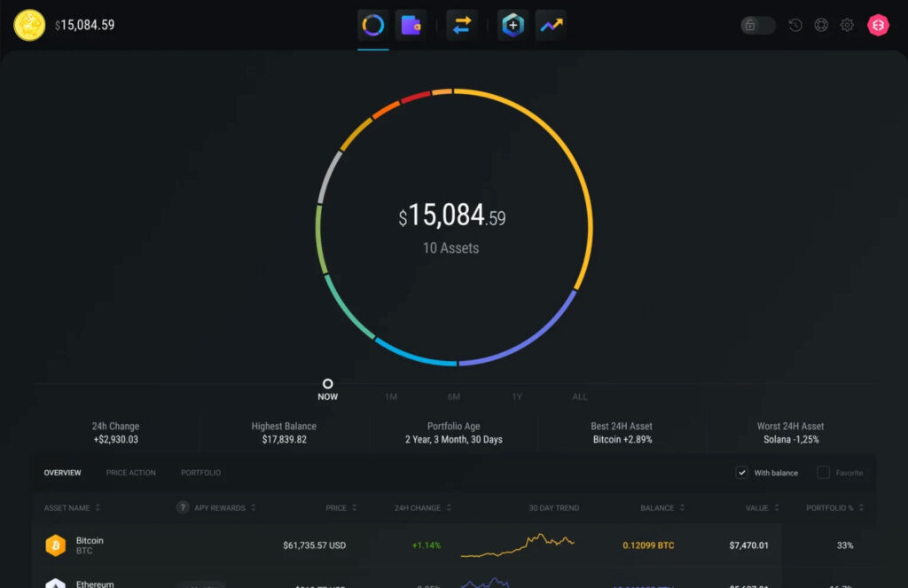Open the transaction History clock icon
This screenshot has width=908, height=588.
coord(795,26)
